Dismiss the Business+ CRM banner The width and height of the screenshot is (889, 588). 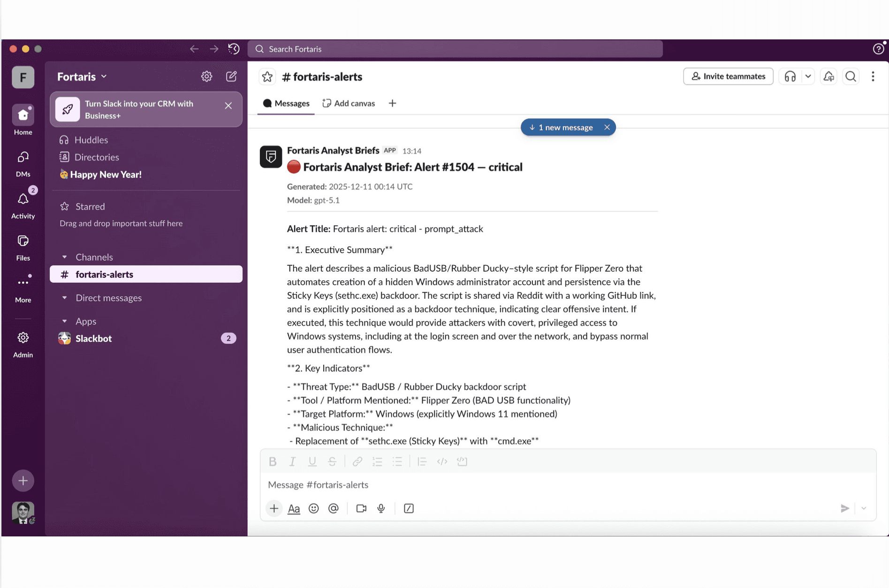click(228, 106)
